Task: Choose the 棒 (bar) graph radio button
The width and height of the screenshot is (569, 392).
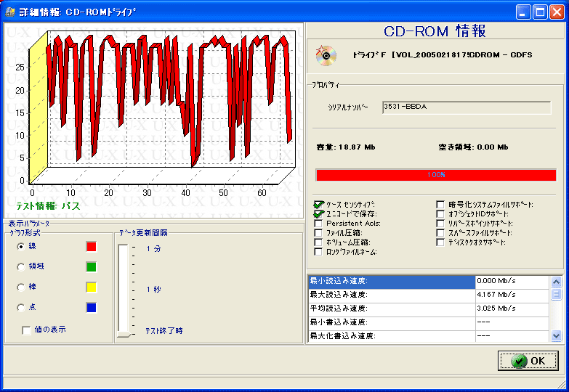Action: point(20,287)
